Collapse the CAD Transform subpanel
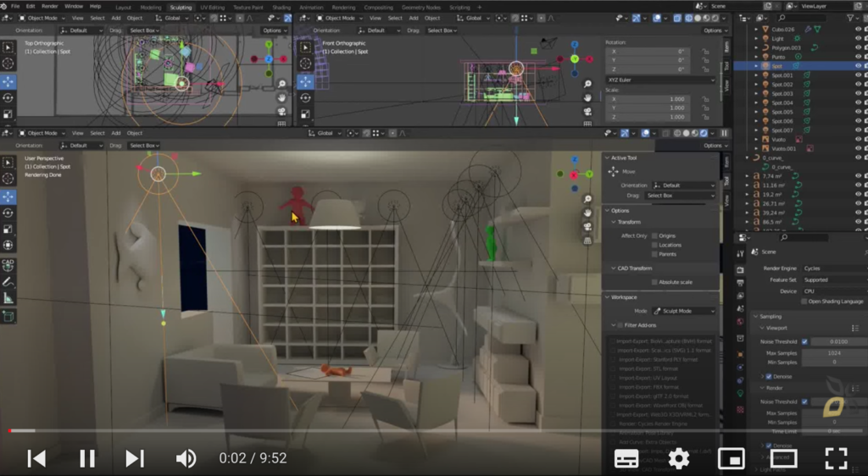This screenshot has height=476, width=868. point(614,268)
